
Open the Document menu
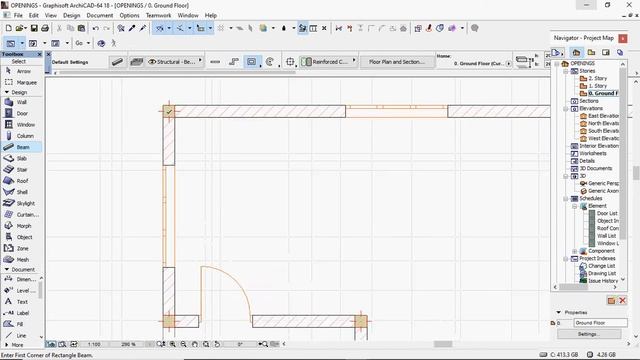[100, 15]
